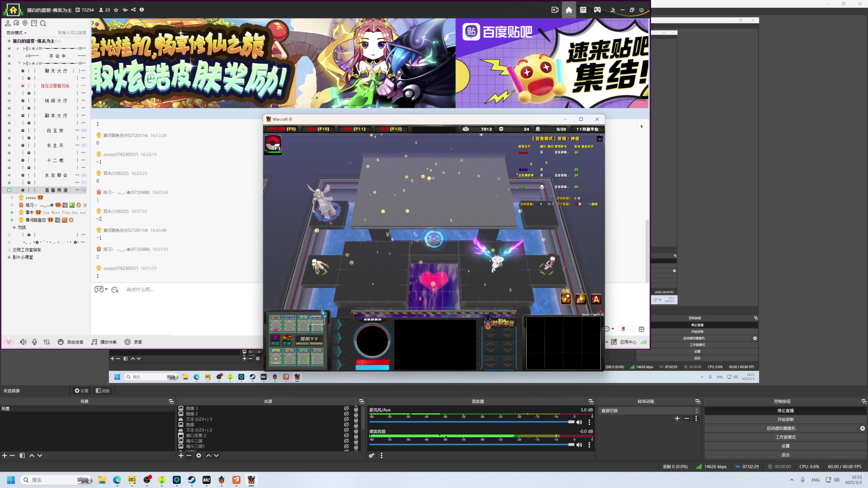This screenshot has height=488, width=868.
Task: Open the F10 game menu
Action: pyautogui.click(x=319, y=129)
